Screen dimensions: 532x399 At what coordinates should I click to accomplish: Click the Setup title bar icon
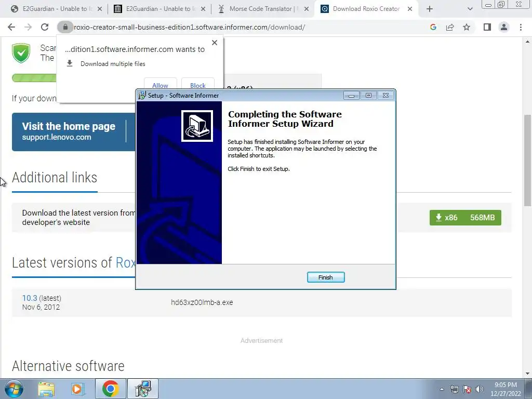click(142, 96)
